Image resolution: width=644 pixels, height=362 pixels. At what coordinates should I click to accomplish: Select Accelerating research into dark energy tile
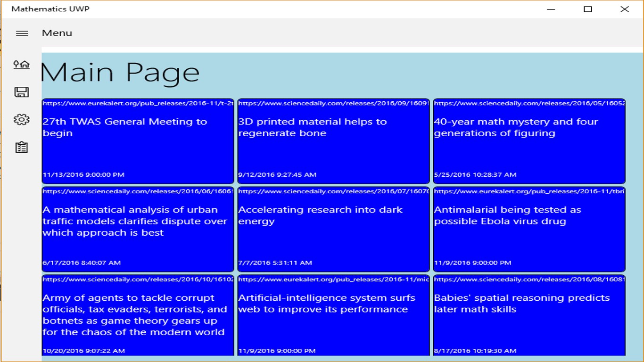pos(333,230)
